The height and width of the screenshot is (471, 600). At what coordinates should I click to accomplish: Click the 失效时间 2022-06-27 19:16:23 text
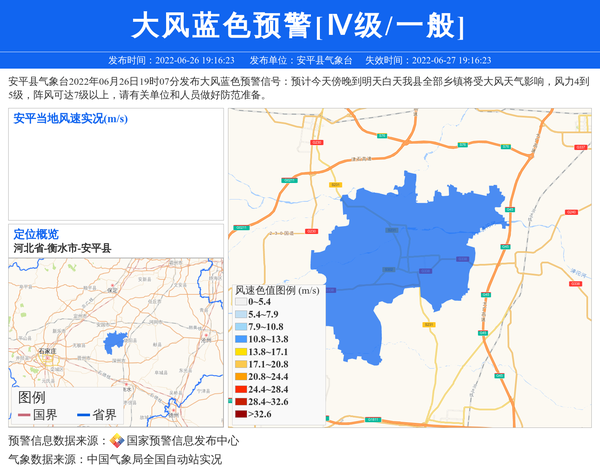[428, 60]
